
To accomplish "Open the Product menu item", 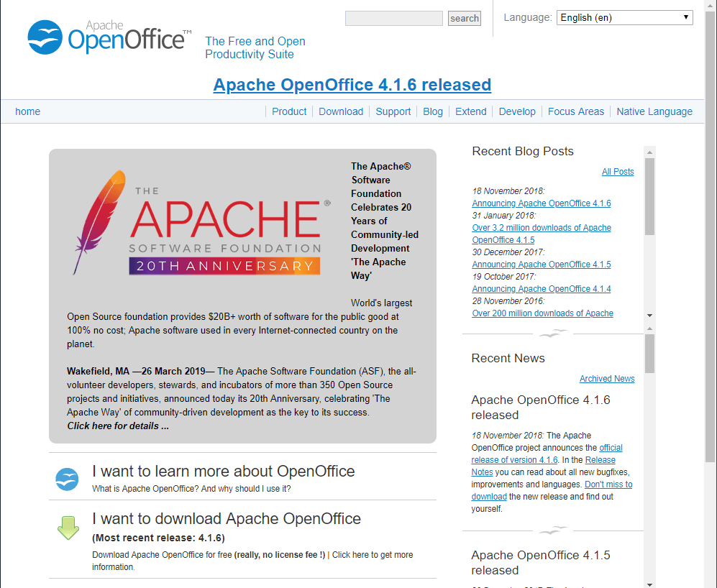I will point(289,111).
